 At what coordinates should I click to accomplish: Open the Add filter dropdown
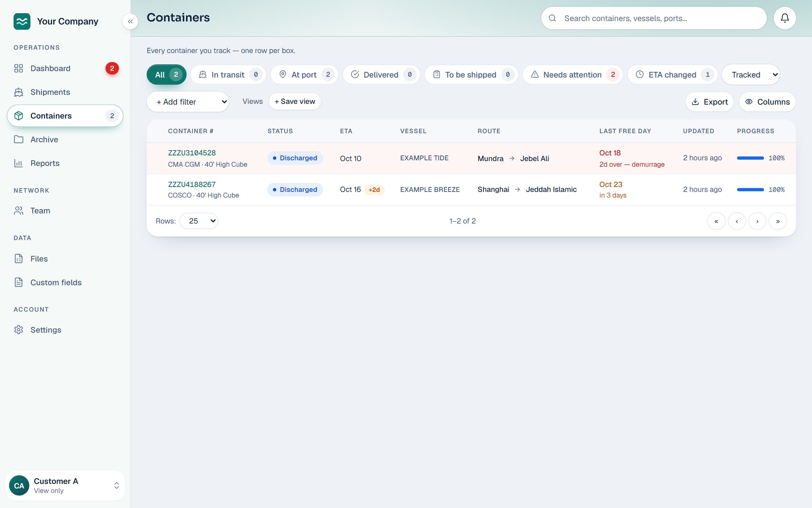[x=188, y=102]
